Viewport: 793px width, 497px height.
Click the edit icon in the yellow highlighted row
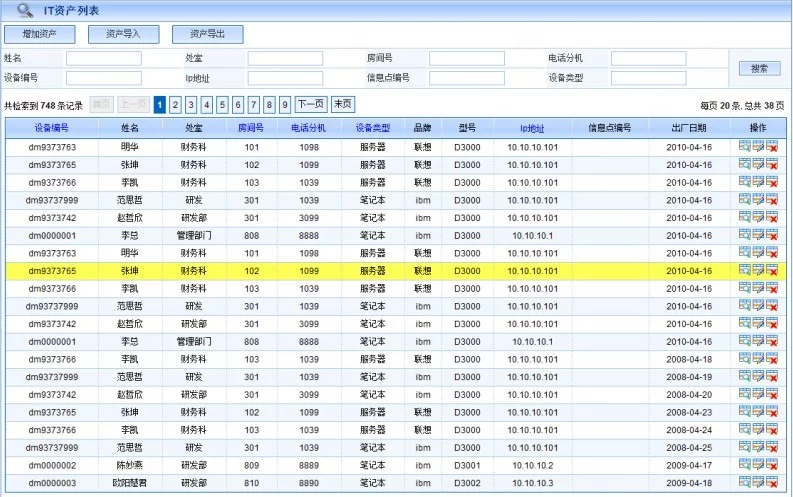tap(759, 270)
